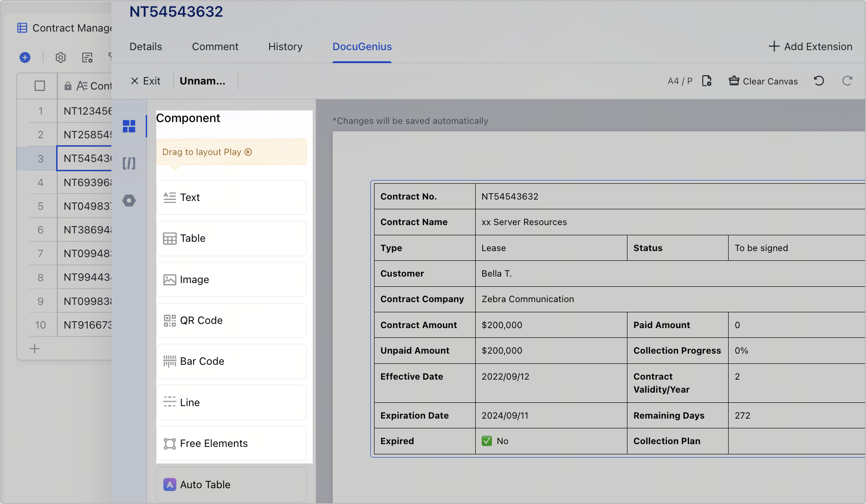Select the Auto Table component

click(x=231, y=485)
